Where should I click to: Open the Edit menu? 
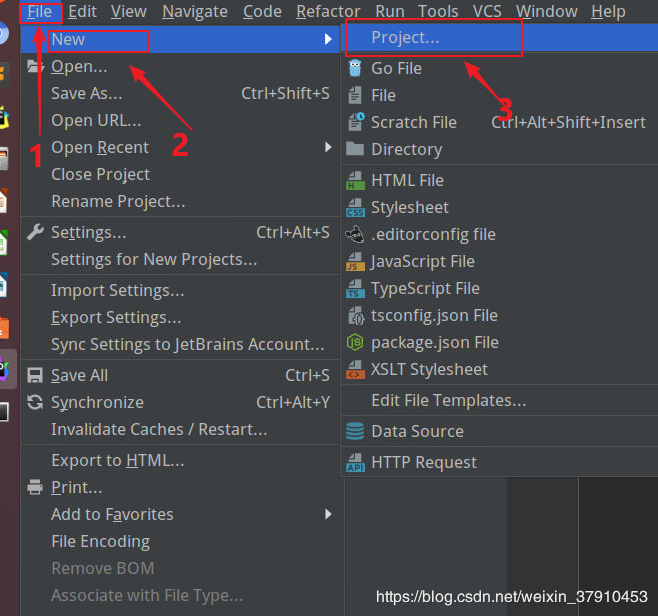(82, 12)
